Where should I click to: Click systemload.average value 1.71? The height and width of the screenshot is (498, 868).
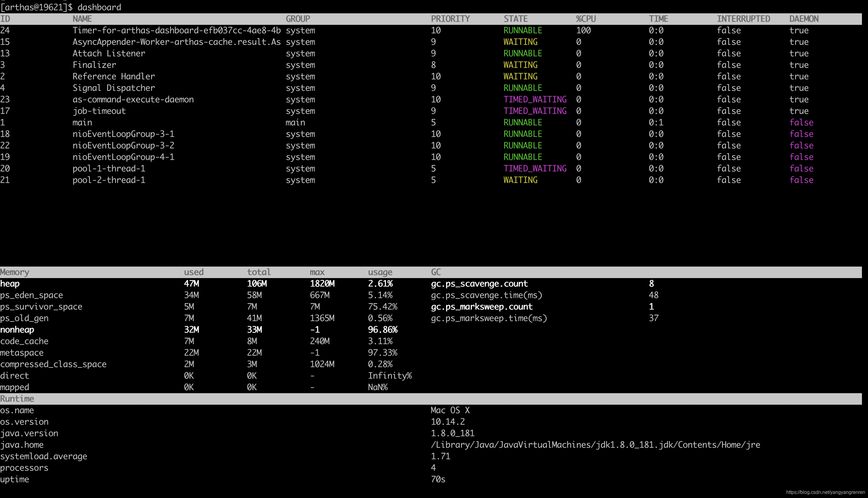440,456
